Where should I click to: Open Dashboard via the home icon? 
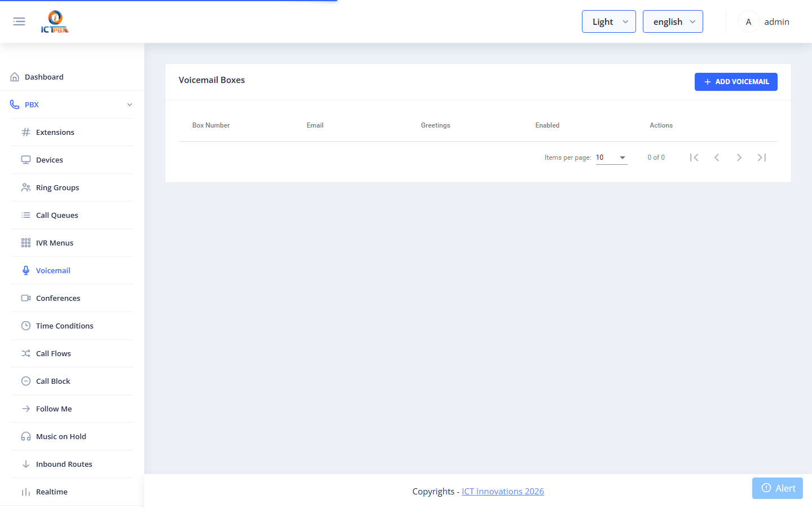pos(15,77)
